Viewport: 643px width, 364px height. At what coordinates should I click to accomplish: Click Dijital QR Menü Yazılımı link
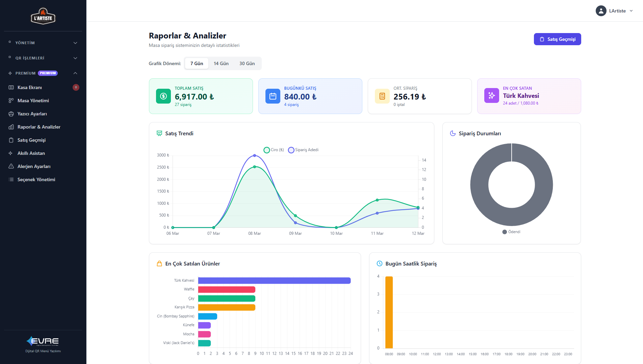tap(43, 351)
